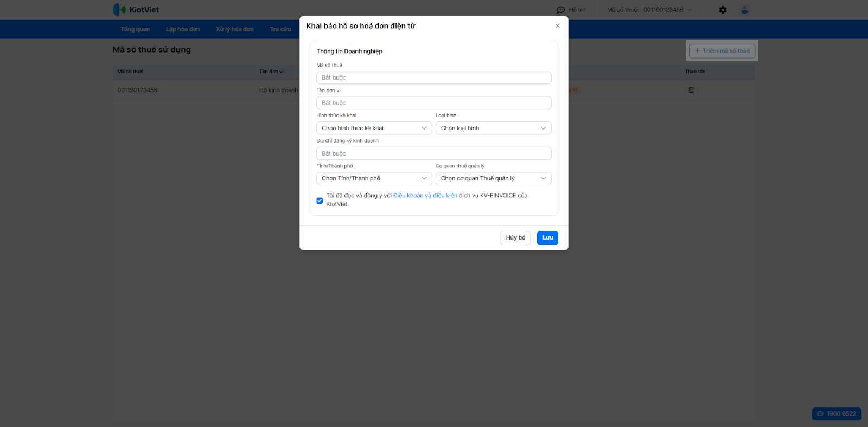Close the dialog with the X icon
The height and width of the screenshot is (427, 868).
point(557,26)
